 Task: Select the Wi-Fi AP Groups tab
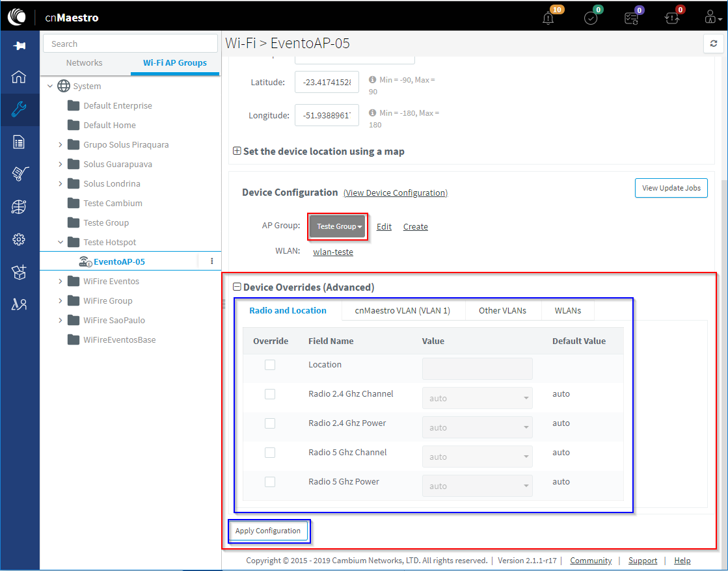pos(175,62)
